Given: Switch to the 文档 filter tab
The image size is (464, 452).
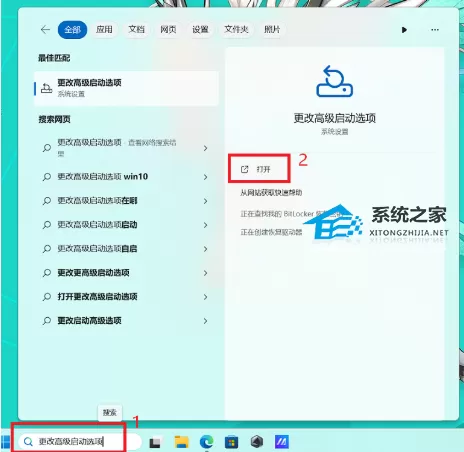Looking at the screenshot, I should coord(136,29).
